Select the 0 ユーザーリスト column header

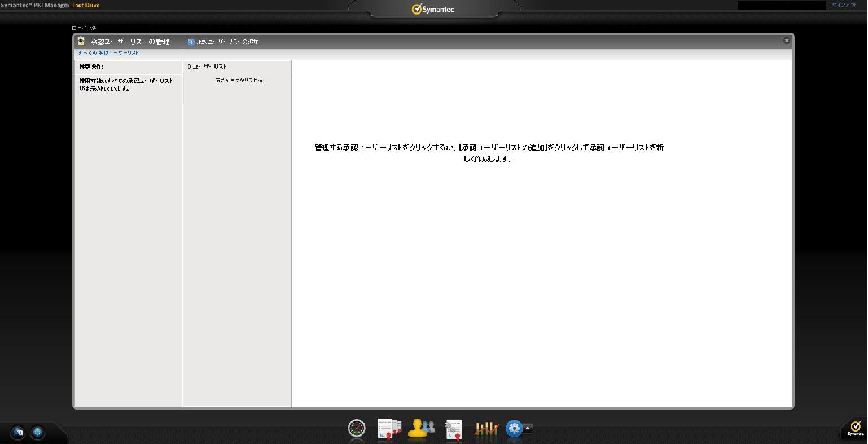coord(208,67)
